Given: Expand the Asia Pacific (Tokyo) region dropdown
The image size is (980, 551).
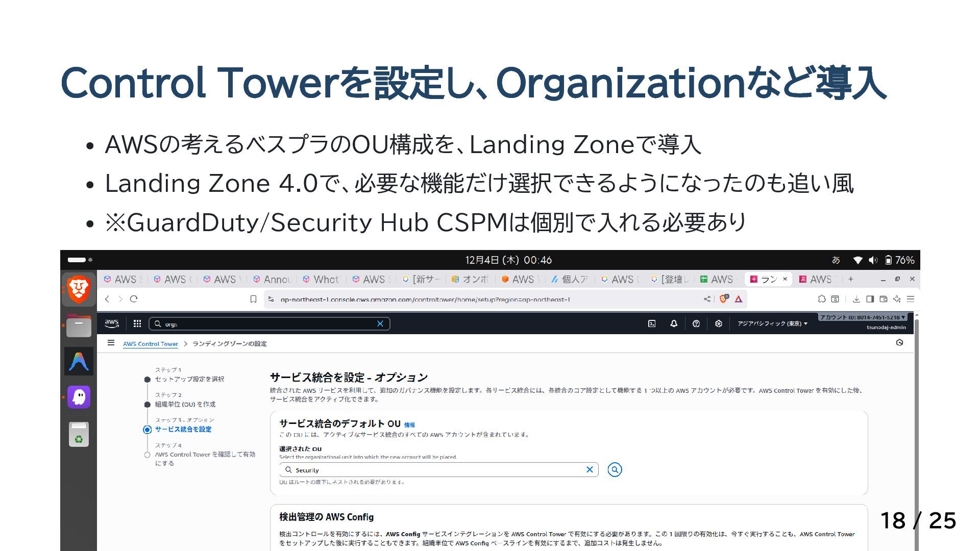Looking at the screenshot, I should 772,323.
